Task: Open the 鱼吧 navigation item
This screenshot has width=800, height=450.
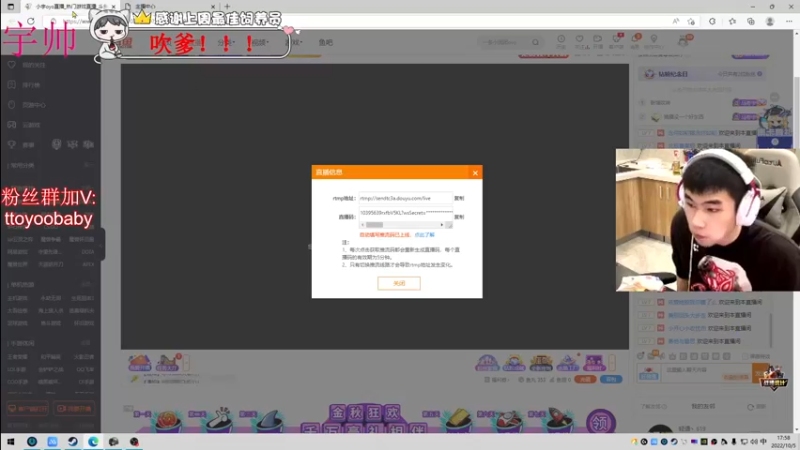Action: [x=326, y=42]
